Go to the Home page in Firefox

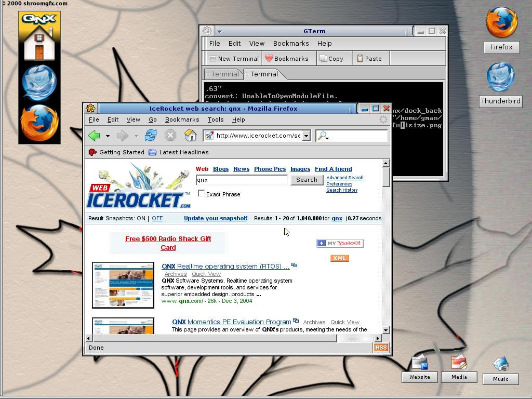(x=190, y=136)
